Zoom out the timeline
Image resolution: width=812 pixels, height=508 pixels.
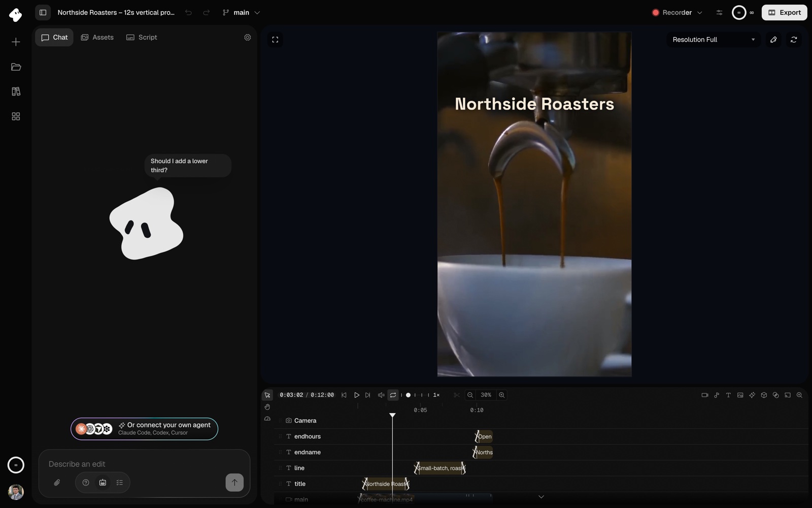(x=470, y=395)
